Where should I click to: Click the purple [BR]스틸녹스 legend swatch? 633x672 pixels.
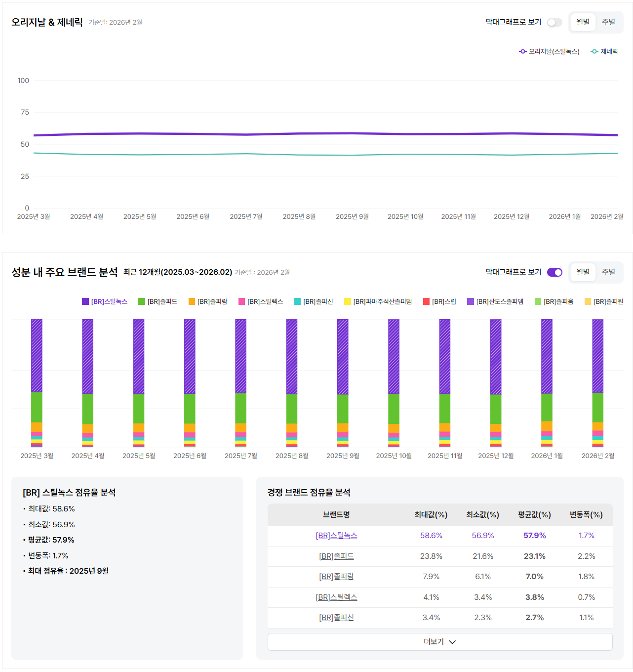pyautogui.click(x=85, y=301)
